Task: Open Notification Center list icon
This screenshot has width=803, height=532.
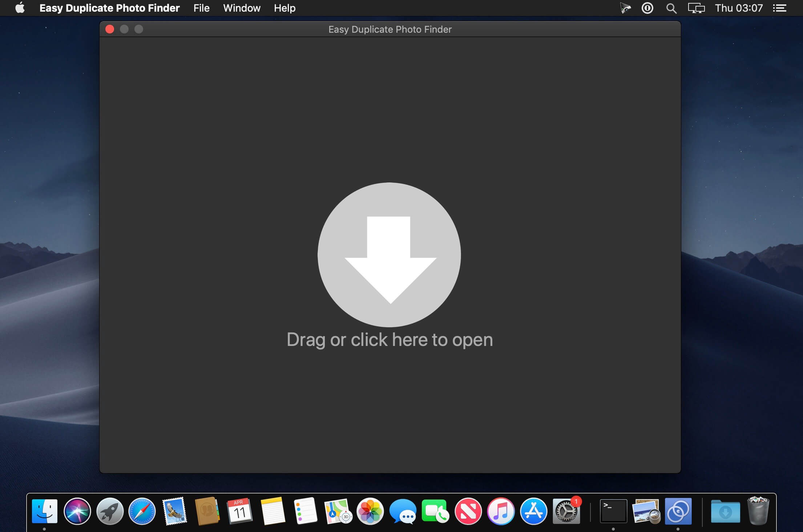Action: pos(779,8)
